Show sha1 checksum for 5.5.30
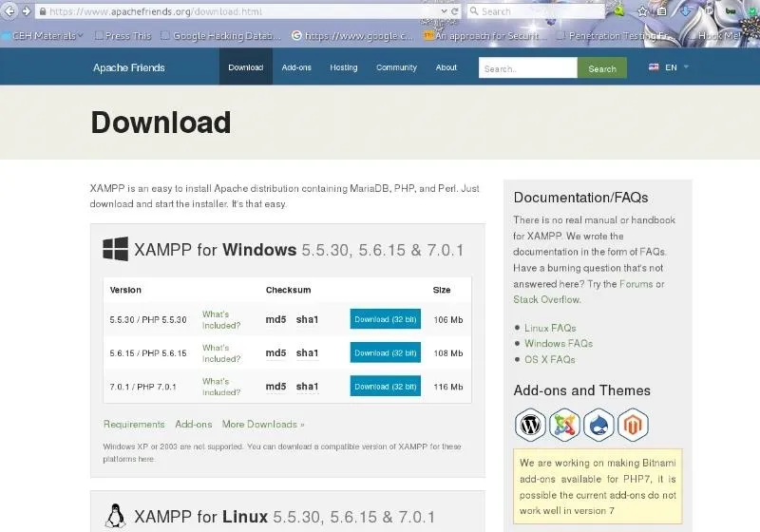760x532 pixels. 307,320
